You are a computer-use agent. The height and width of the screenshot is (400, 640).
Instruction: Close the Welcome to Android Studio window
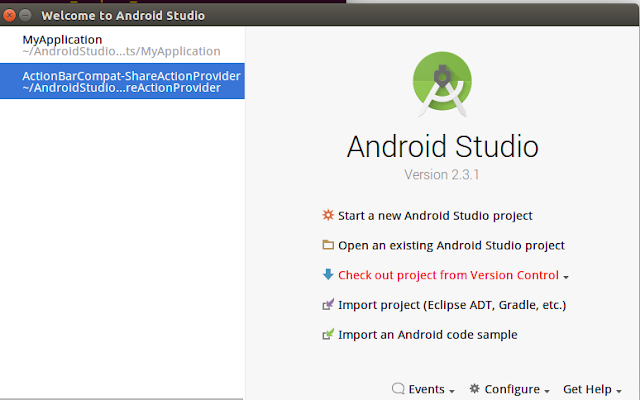tap(9, 16)
